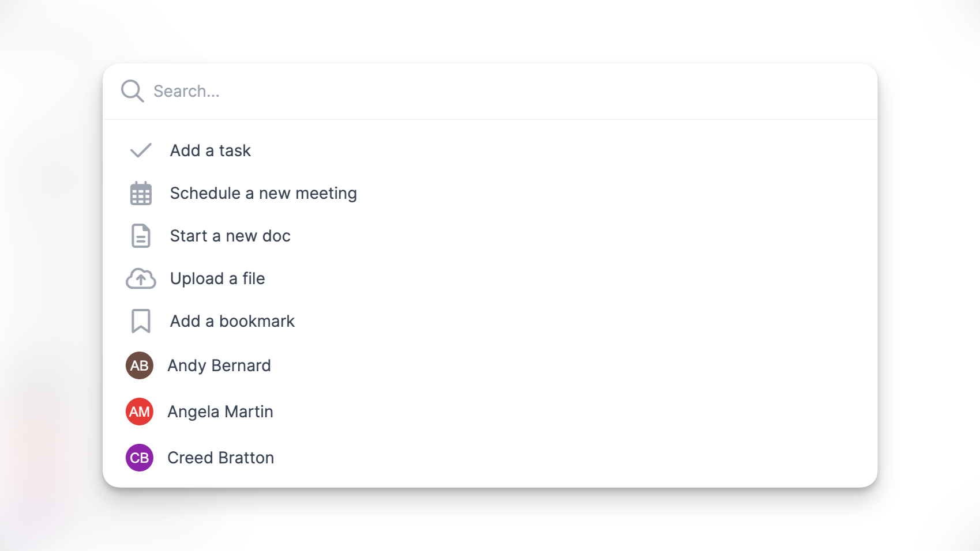Image resolution: width=980 pixels, height=551 pixels.
Task: Click the Search placeholder text
Action: pyautogui.click(x=186, y=91)
